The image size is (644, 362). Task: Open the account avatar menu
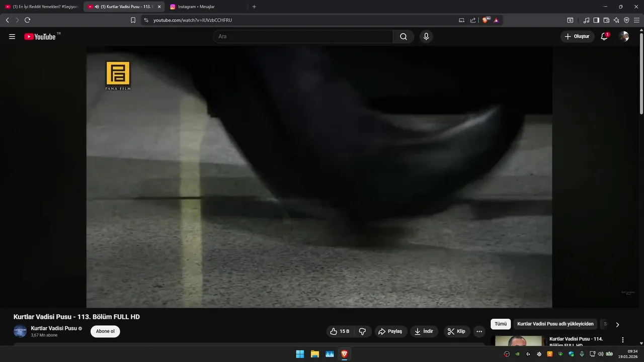tap(624, 37)
